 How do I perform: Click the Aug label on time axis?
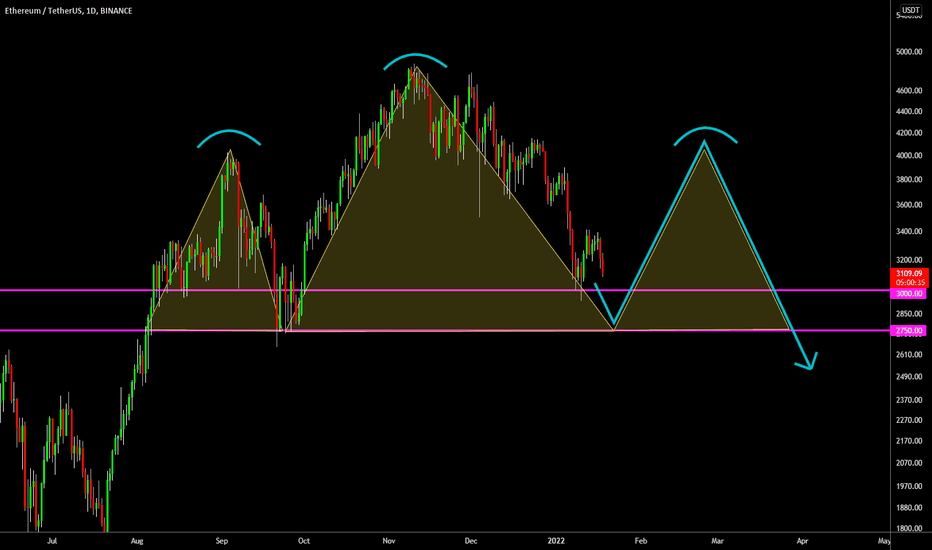coord(137,540)
